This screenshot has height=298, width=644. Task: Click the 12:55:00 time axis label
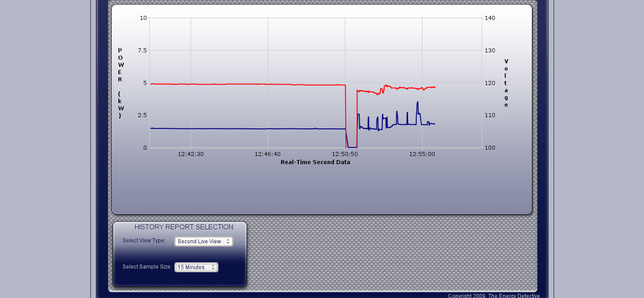pyautogui.click(x=422, y=154)
